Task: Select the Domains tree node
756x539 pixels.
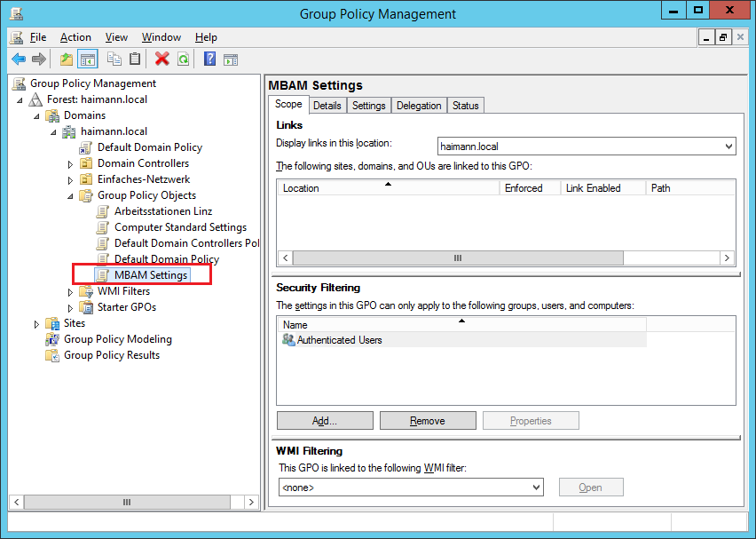Action: 84,115
